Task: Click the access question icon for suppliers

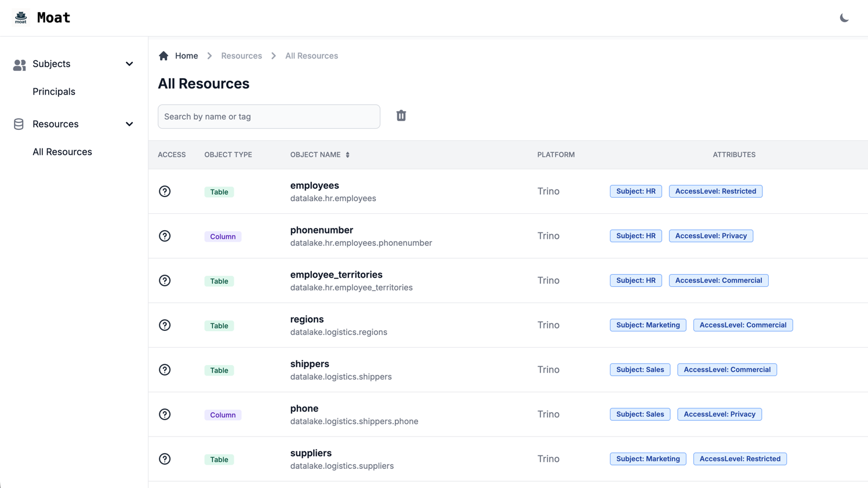Action: pos(165,458)
